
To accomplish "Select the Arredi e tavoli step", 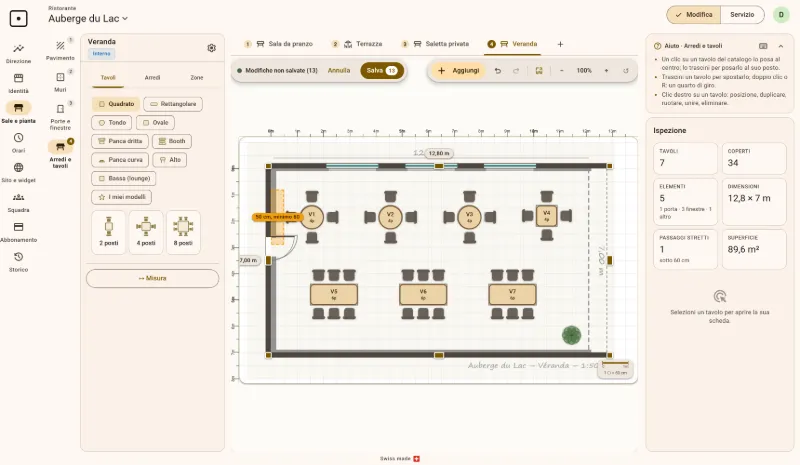I will tap(60, 154).
